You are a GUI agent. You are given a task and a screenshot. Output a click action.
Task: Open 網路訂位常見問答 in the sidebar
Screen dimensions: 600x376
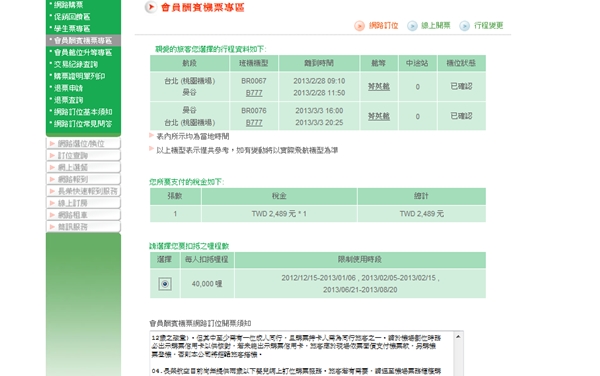point(83,124)
